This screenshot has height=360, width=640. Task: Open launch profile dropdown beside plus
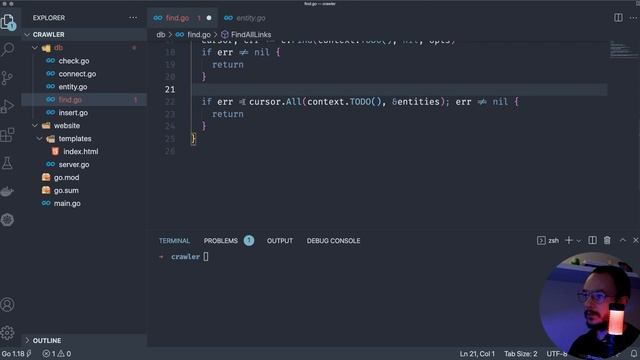579,241
